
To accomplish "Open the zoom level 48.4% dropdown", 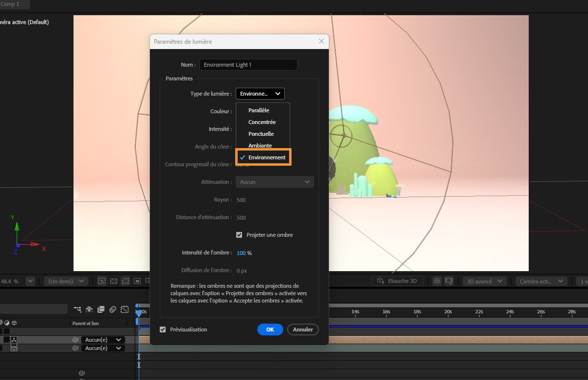I will click(30, 281).
